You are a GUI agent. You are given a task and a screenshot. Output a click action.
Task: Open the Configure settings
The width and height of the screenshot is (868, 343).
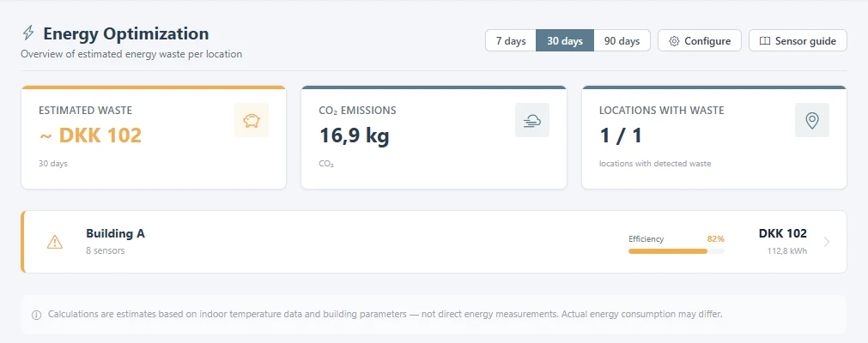700,40
